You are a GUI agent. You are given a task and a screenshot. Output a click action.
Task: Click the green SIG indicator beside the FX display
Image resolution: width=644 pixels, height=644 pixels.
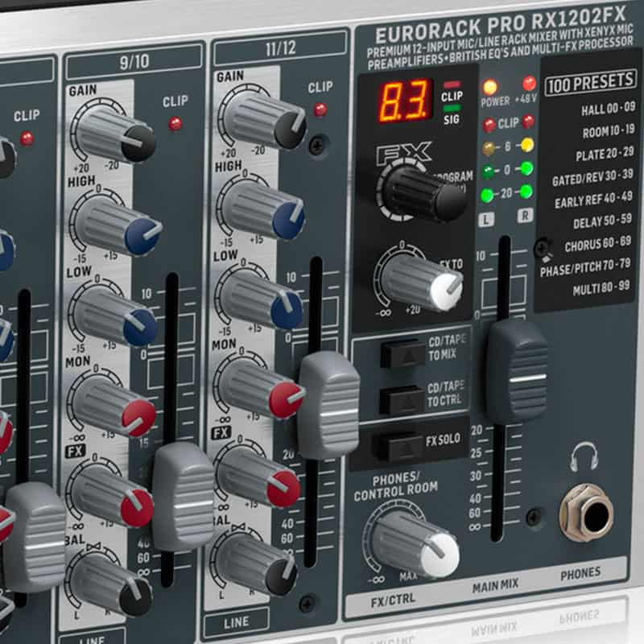452,109
